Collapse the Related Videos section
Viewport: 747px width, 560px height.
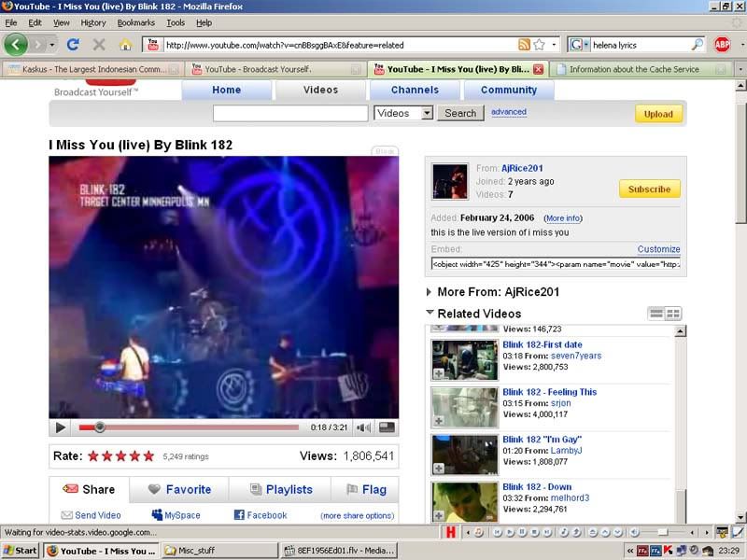click(x=430, y=313)
